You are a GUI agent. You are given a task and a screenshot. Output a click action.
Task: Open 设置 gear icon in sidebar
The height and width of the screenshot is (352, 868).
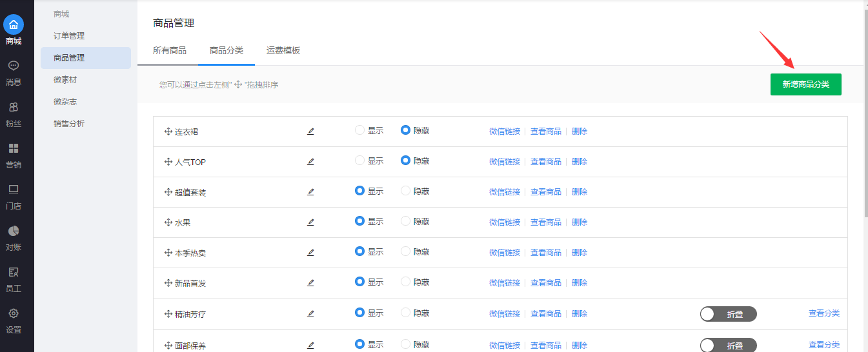[14, 313]
